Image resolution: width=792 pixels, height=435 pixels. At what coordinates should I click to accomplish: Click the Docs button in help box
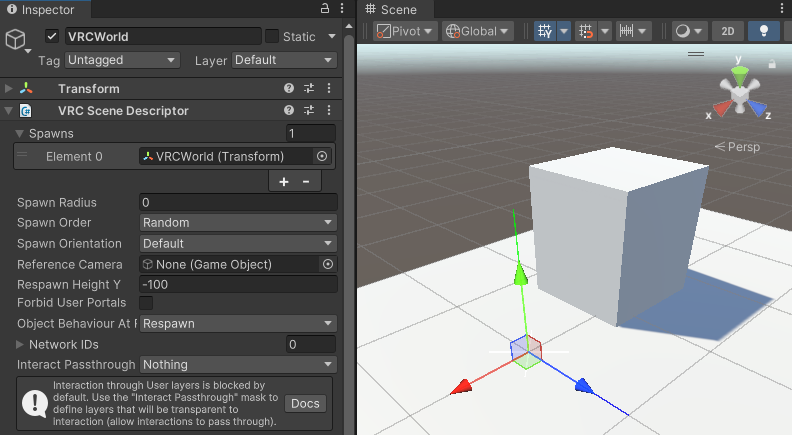(x=306, y=404)
